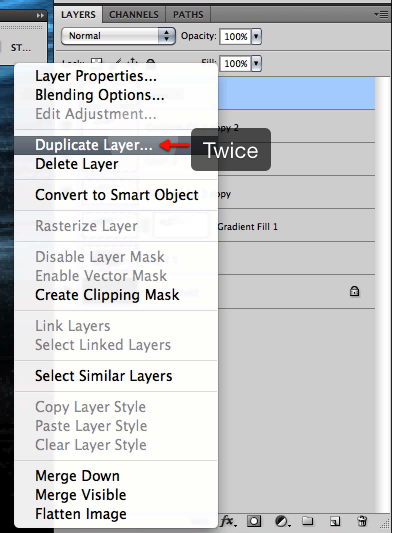The image size is (393, 533).
Task: Create a new layer icon
Action: coord(335,521)
